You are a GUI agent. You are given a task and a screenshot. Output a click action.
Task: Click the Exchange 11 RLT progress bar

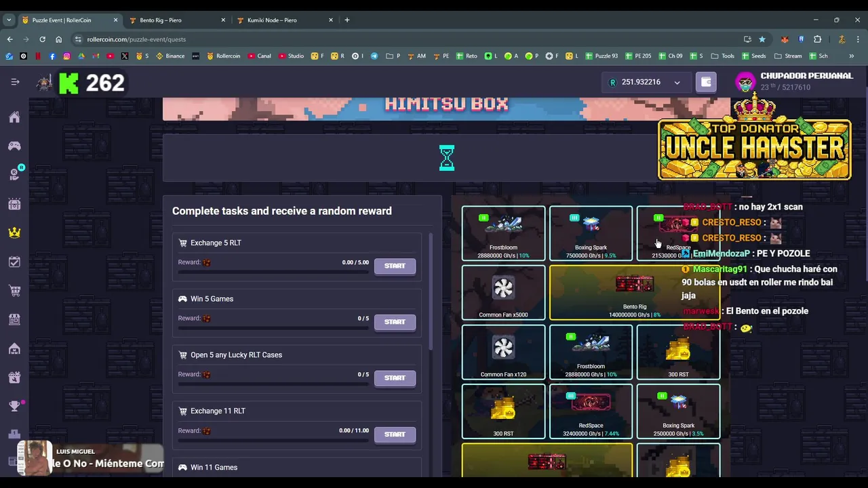(273, 441)
